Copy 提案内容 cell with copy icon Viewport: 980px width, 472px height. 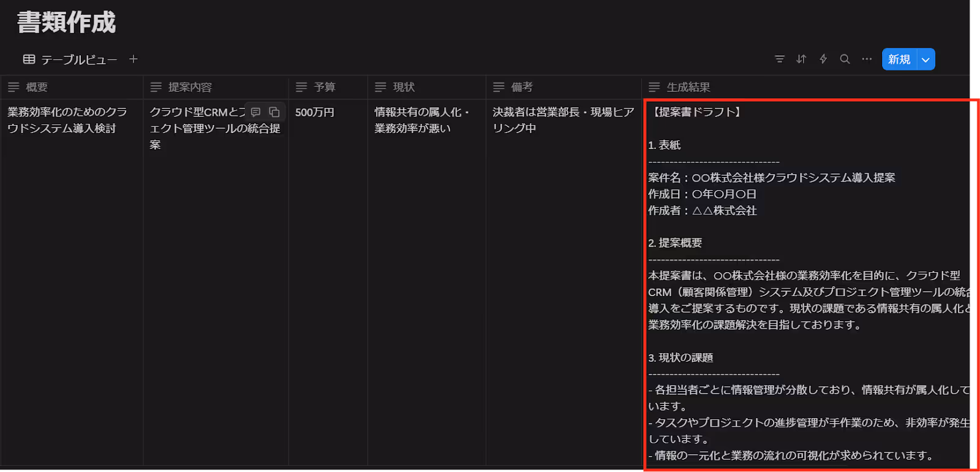274,112
